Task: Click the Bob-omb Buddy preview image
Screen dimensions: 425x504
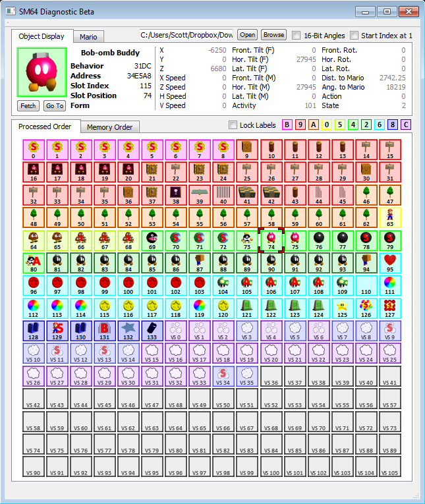Action: [42, 72]
